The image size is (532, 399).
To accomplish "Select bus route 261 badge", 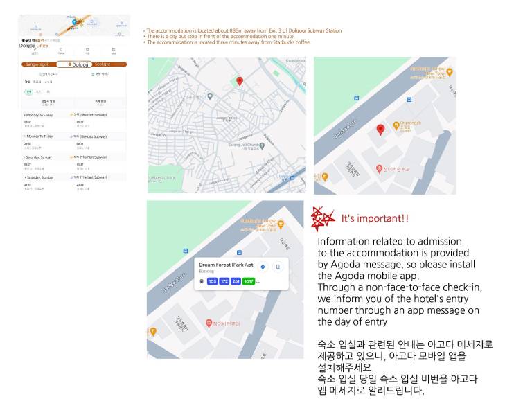I will coord(236,281).
